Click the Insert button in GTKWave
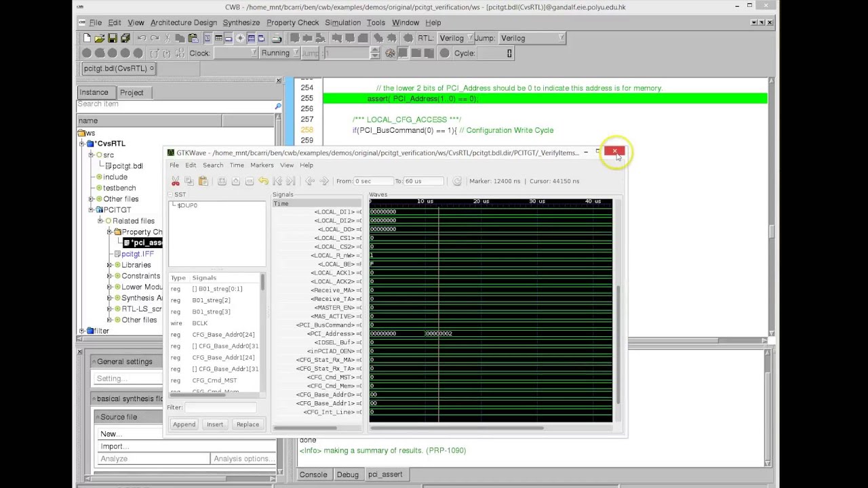 click(215, 424)
